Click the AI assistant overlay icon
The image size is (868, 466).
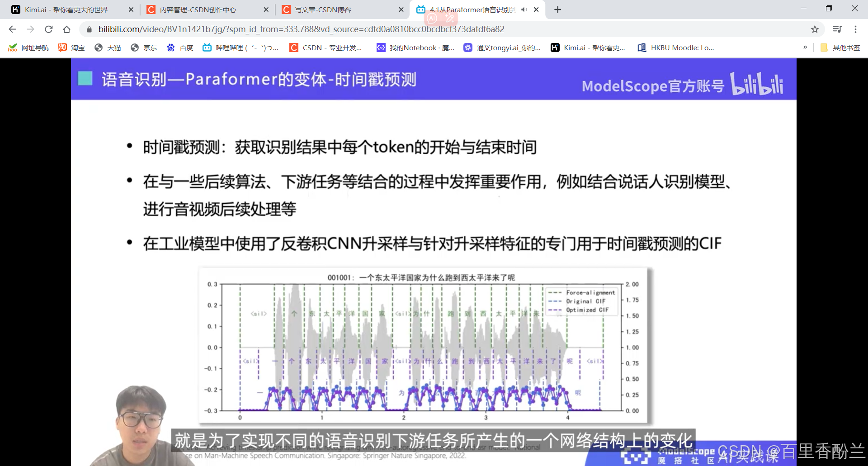[432, 19]
